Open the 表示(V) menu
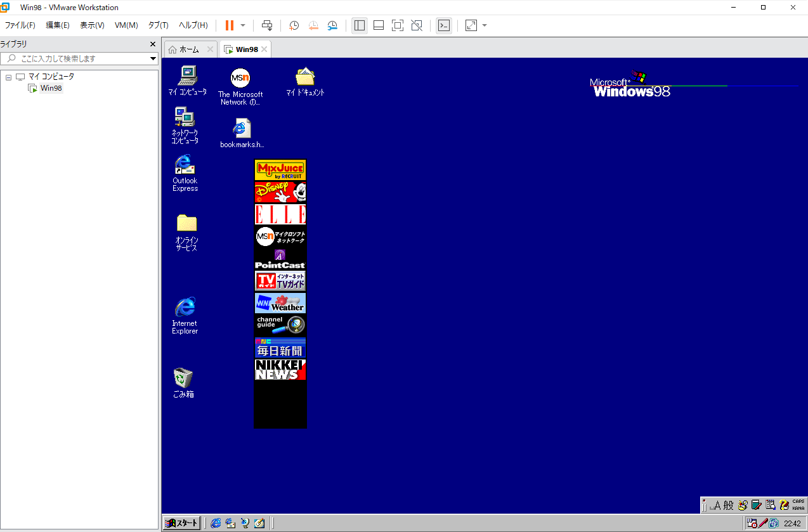Image resolution: width=808 pixels, height=532 pixels. 92,25
